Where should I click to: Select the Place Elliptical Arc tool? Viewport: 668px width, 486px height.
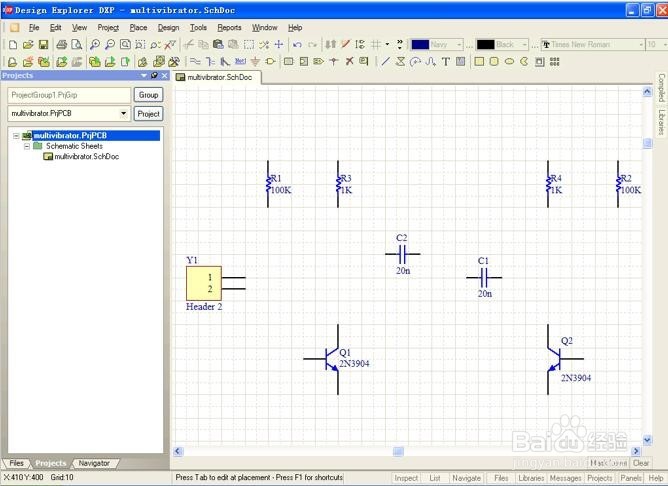click(415, 62)
